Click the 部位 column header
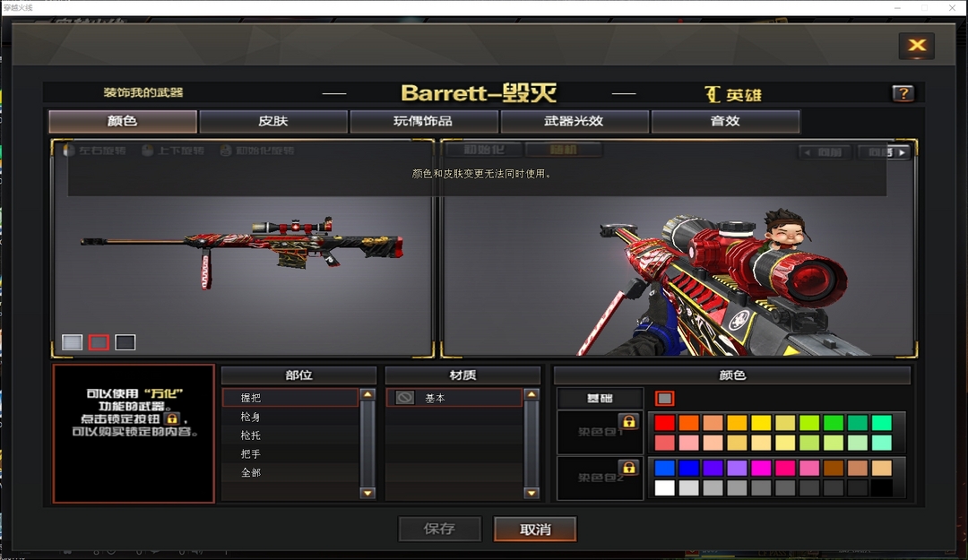This screenshot has width=968, height=560. coord(298,375)
